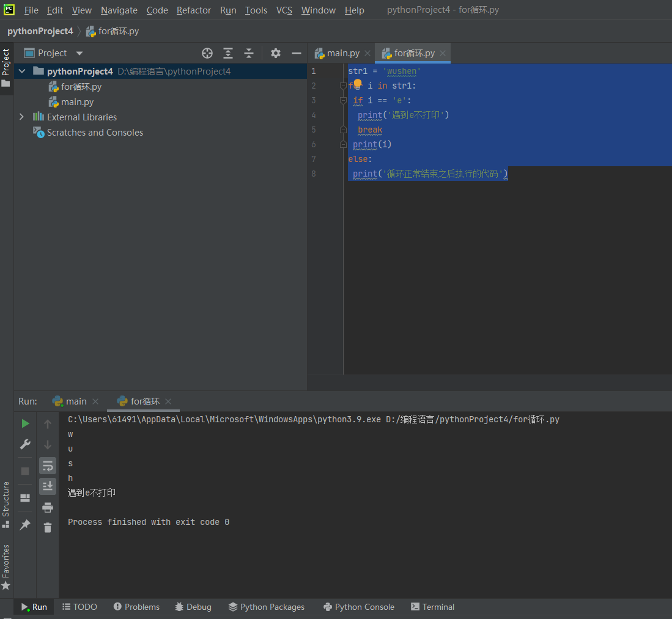
Task: Open the Run menu
Action: 229,10
